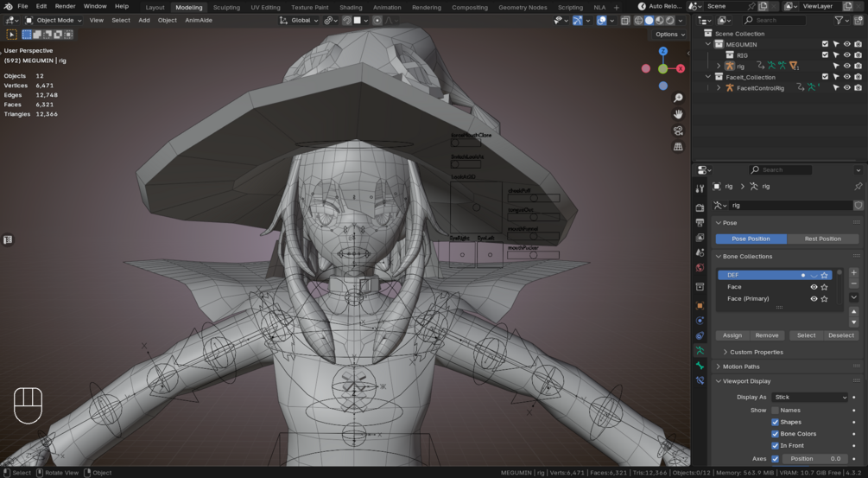Open the View Layer properties tab icon
Viewport: 868px width, 478px height.
pyautogui.click(x=700, y=238)
